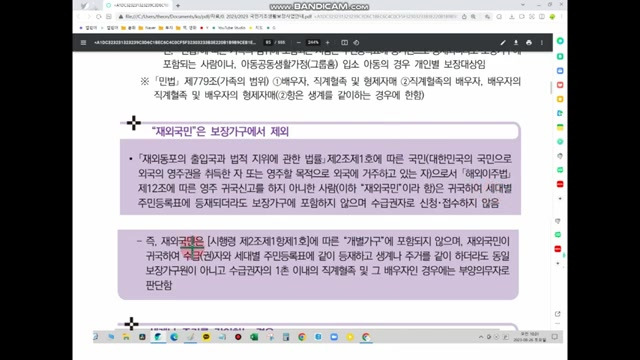This screenshot has height=360, width=640.
Task: Click the text 「해외이주법」 in the purple box
Action: [x=487, y=173]
